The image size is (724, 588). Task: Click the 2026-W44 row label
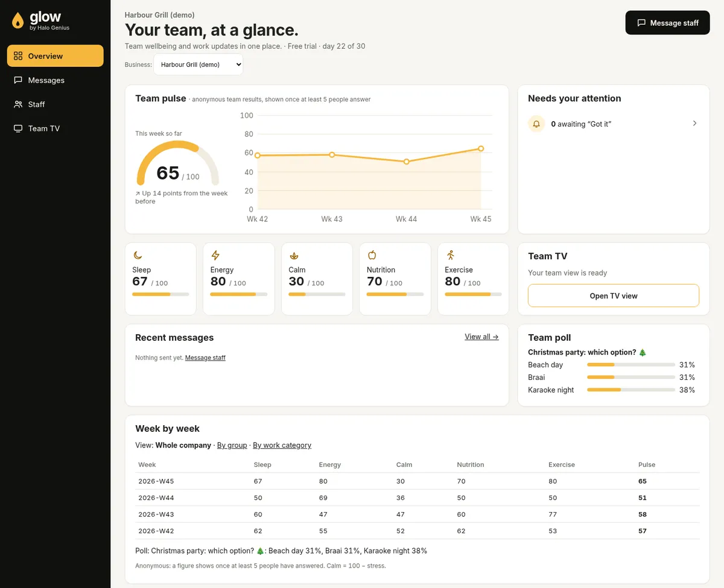156,498
